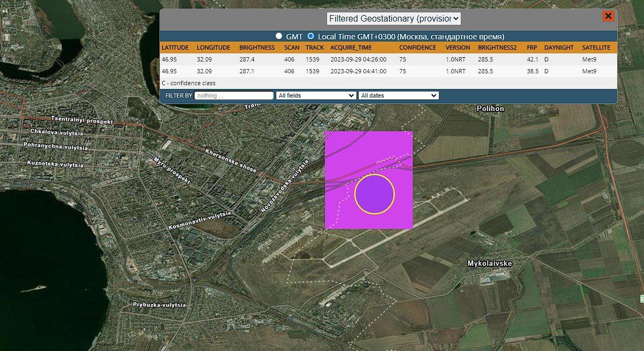Open the All fields filter dropdown
The height and width of the screenshot is (351, 644).
click(x=316, y=95)
